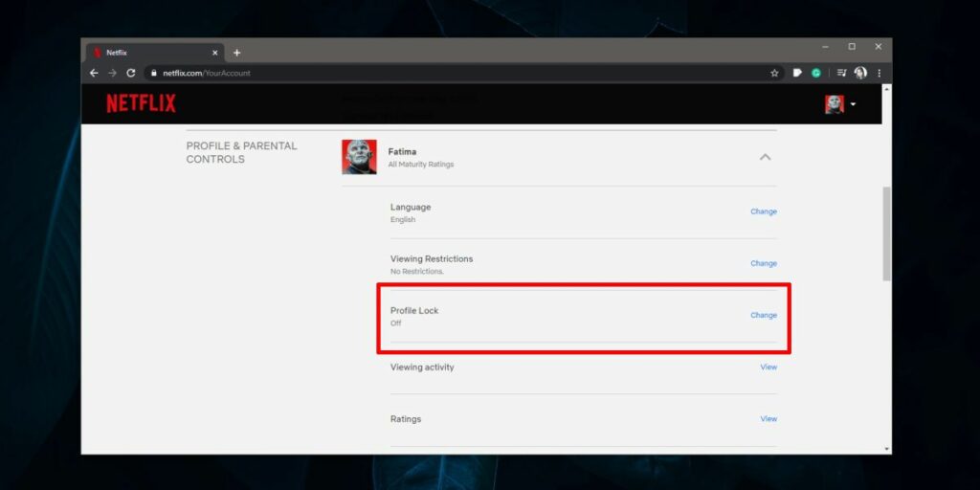
Task: Click the address bar URL
Action: coord(207,73)
